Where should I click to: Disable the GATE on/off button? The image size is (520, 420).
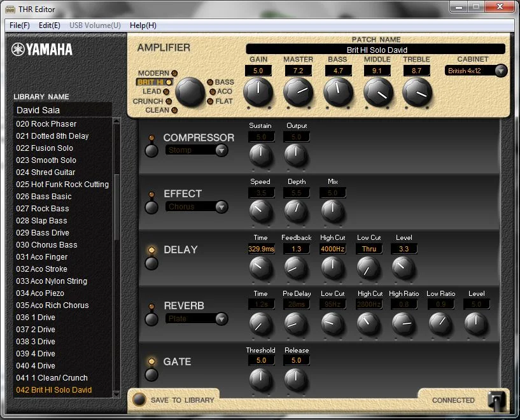151,375
